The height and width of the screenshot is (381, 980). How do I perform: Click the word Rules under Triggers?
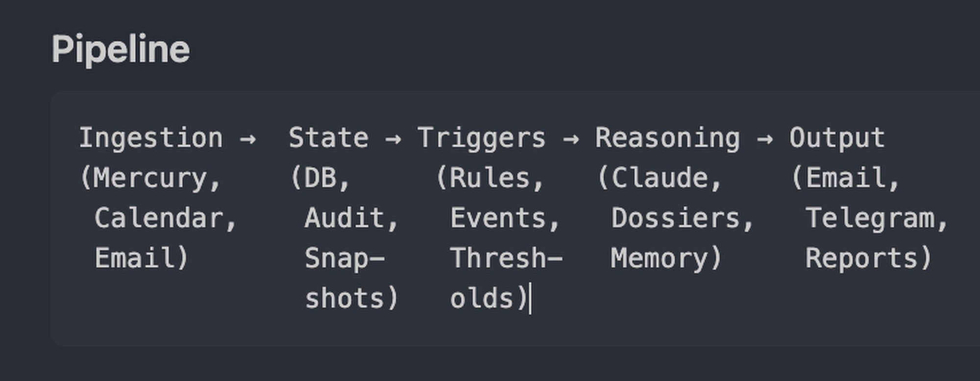(489, 178)
